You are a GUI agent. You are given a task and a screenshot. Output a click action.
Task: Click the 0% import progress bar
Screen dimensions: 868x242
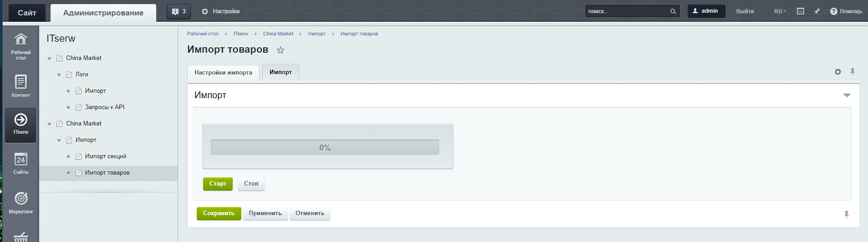[x=325, y=148]
